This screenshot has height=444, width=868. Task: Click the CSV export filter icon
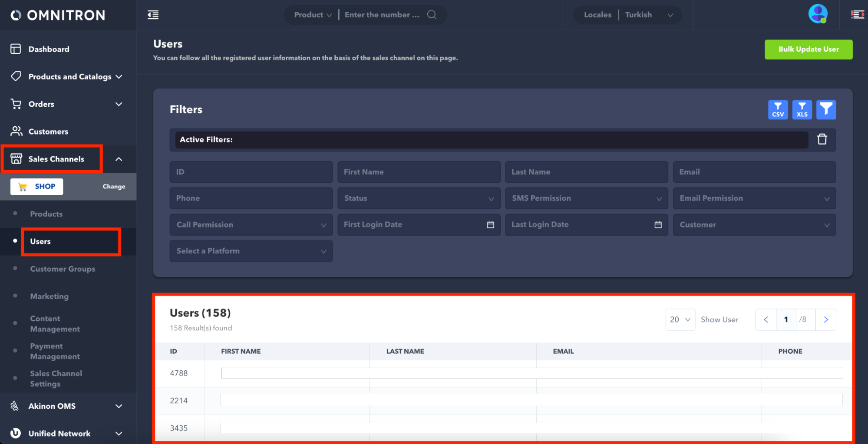[x=777, y=110]
